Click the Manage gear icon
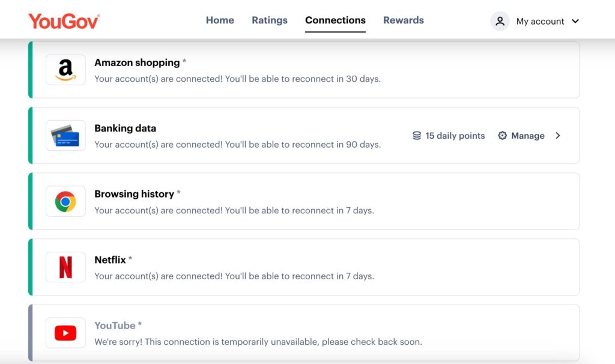Screen dimensions: 615x364 [503, 136]
